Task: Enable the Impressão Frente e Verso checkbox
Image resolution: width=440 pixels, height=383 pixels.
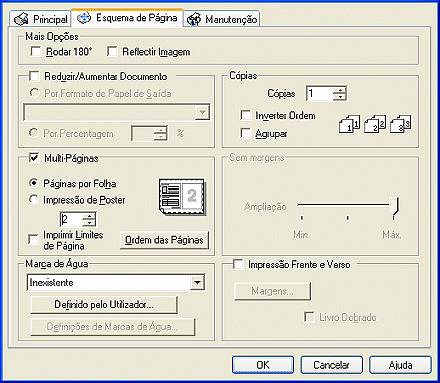Action: (x=238, y=264)
